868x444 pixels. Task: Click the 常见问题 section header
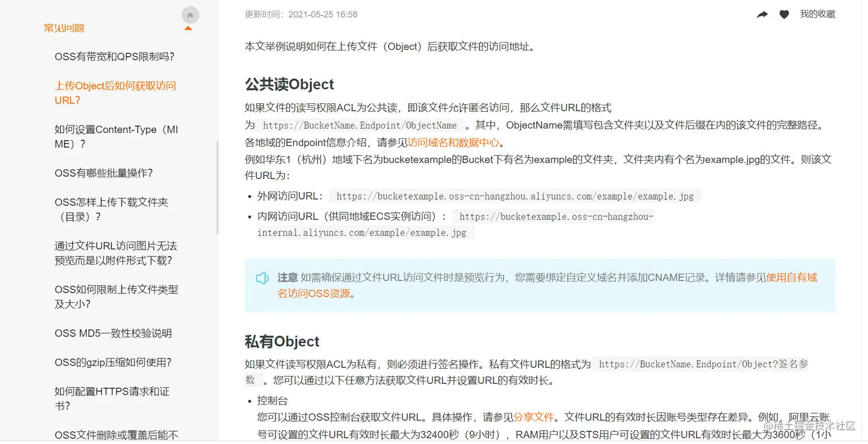click(x=64, y=28)
